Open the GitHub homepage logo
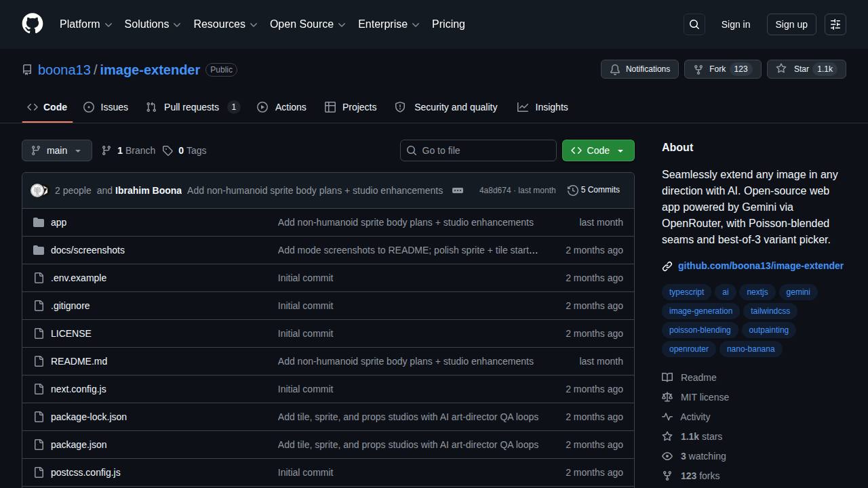This screenshot has width=868, height=488. coord(33,24)
